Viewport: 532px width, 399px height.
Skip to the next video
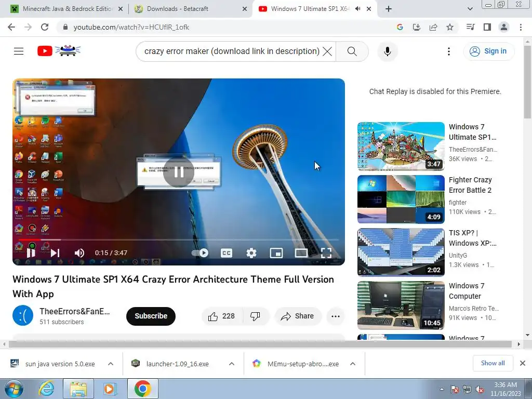[x=55, y=253]
